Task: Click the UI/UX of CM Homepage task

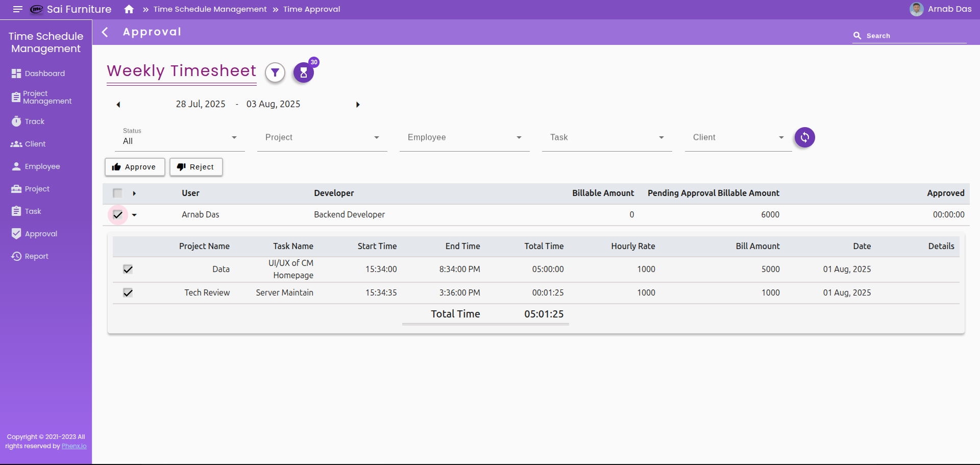Action: pos(292,269)
